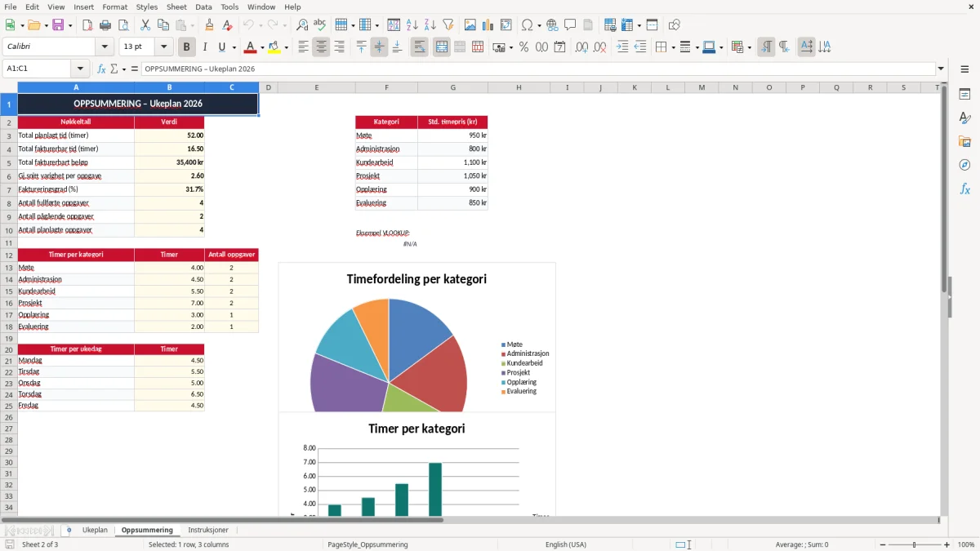Toggle vertical center alignment
Viewport: 980px width, 551px height.
pos(379,47)
